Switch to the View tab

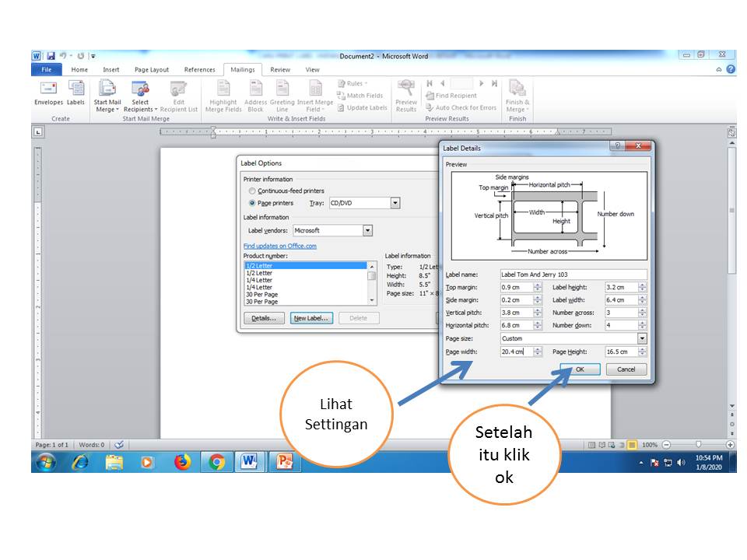[313, 69]
